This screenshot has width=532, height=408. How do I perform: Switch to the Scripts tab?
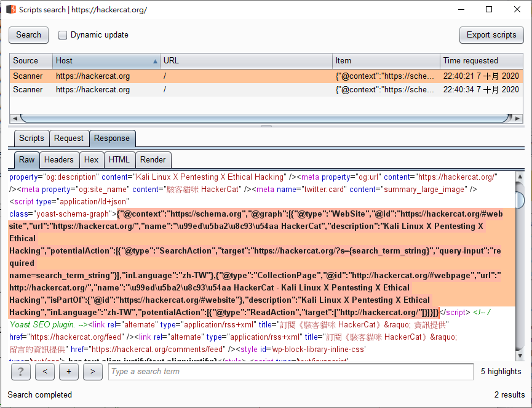(31, 138)
